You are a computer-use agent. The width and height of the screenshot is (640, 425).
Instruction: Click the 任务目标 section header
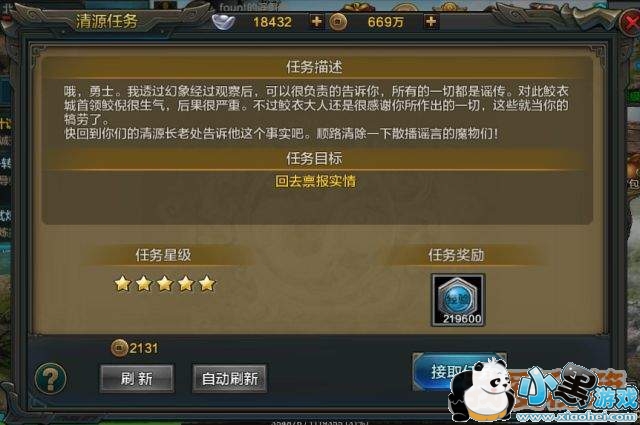point(314,158)
